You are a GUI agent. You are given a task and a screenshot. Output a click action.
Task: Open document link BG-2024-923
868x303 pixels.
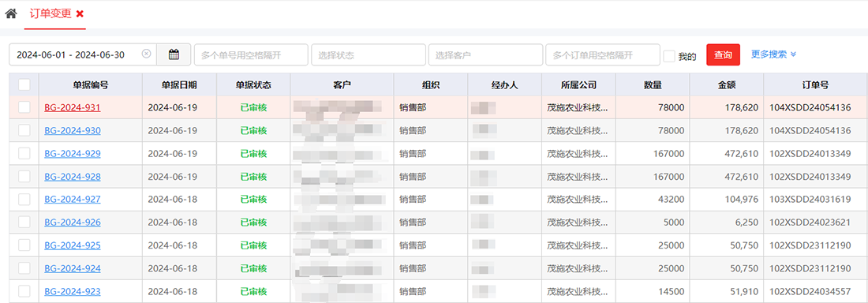coord(73,291)
